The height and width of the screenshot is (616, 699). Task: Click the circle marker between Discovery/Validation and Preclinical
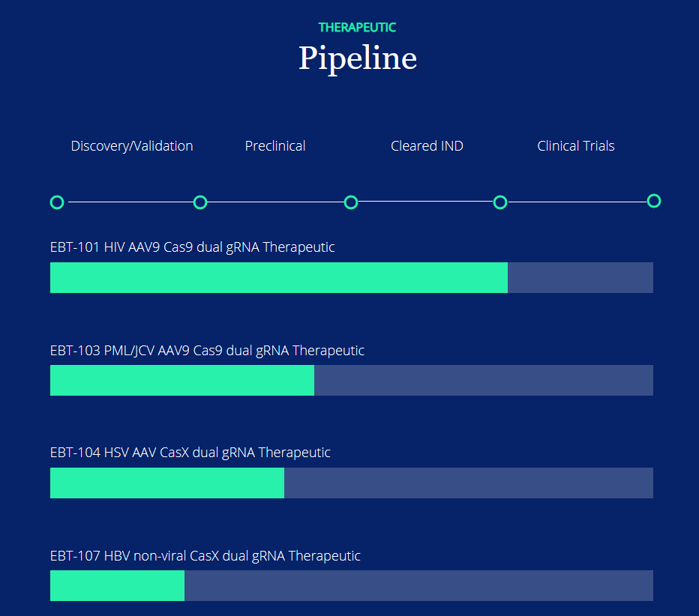[x=200, y=202]
